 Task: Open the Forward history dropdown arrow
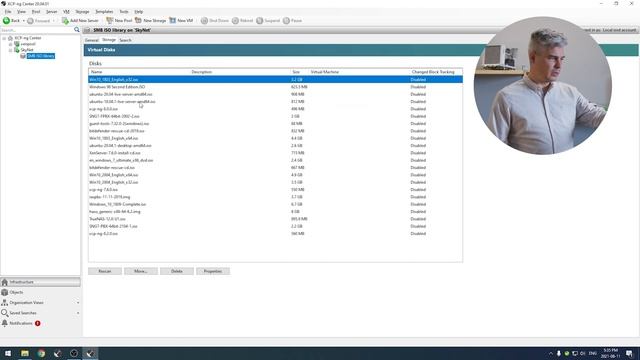[x=53, y=20]
